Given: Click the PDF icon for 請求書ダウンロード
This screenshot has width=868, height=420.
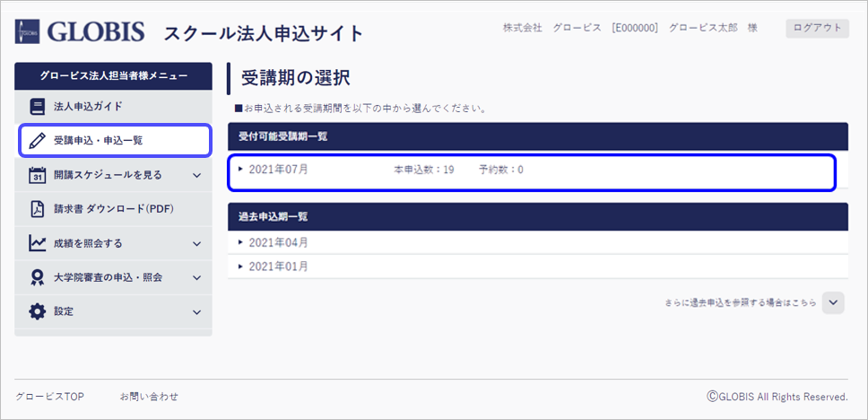Looking at the screenshot, I should point(37,209).
